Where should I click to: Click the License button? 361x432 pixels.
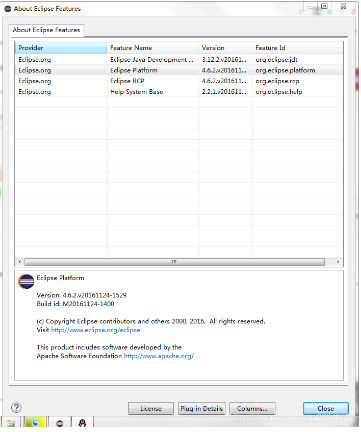(x=151, y=408)
